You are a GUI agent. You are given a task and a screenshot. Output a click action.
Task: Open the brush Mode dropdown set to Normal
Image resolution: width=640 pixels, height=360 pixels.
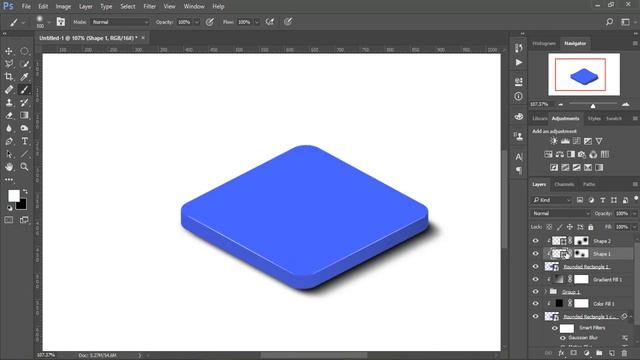point(120,22)
